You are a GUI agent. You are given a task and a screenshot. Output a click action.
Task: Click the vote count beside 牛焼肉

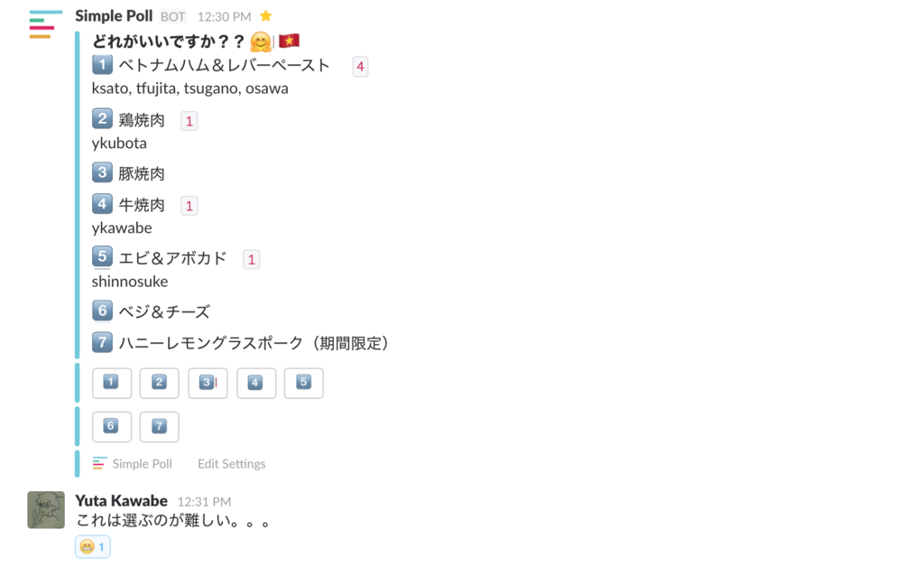189,207
